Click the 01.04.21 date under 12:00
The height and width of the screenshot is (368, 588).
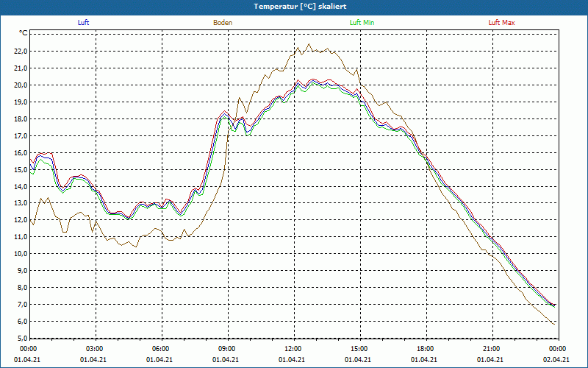tap(292, 360)
